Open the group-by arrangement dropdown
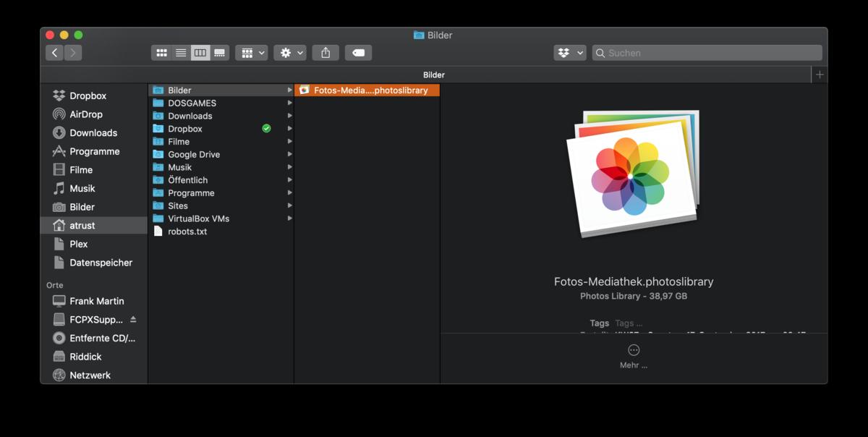 [x=252, y=53]
